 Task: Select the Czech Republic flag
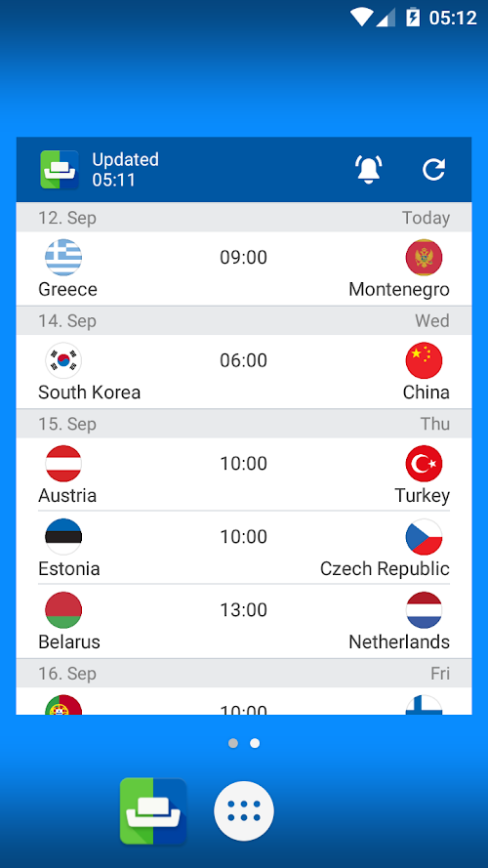coord(424,537)
